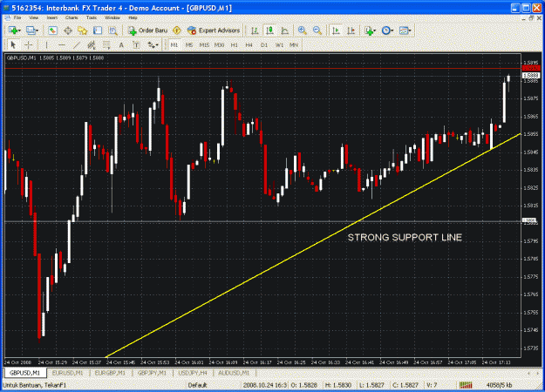Click the Order Baru button
Image resolution: width=545 pixels, height=392 pixels.
[147, 30]
